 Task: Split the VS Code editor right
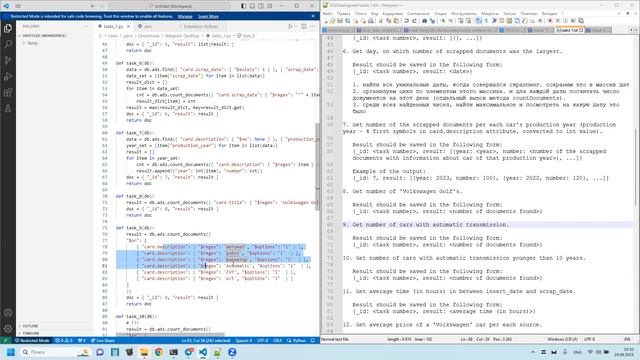tap(304, 27)
